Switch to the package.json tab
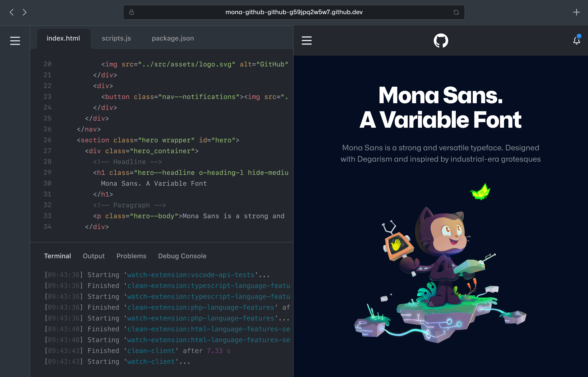This screenshot has height=377, width=588. [173, 38]
